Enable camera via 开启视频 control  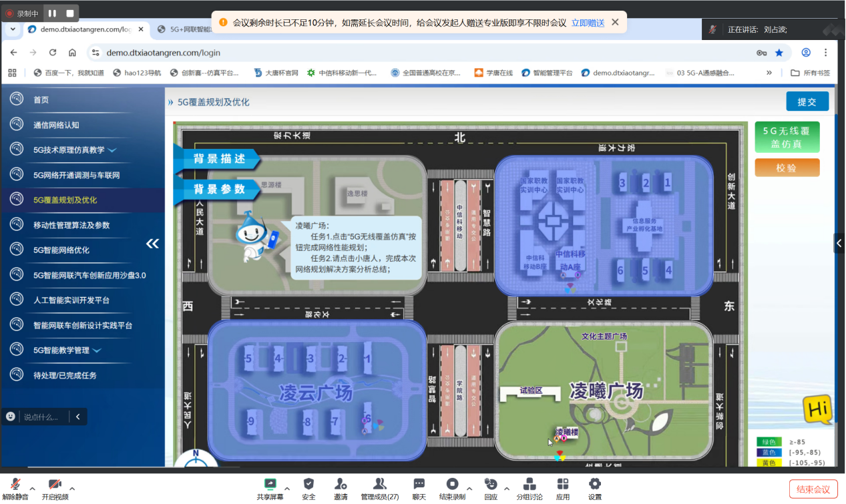[x=53, y=487]
